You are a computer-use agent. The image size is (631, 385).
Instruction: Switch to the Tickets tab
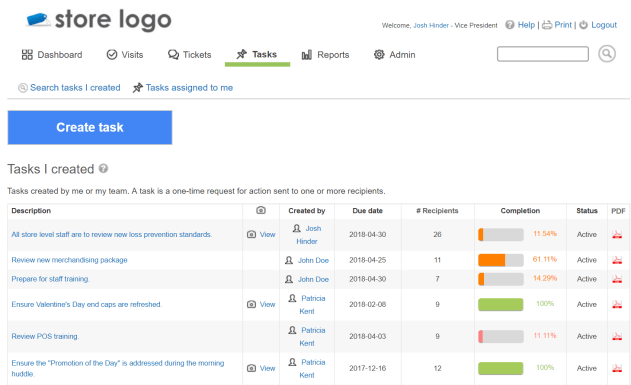(190, 55)
